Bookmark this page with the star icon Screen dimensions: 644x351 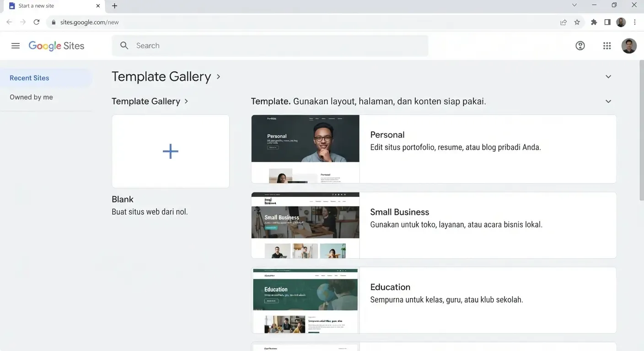tap(577, 22)
